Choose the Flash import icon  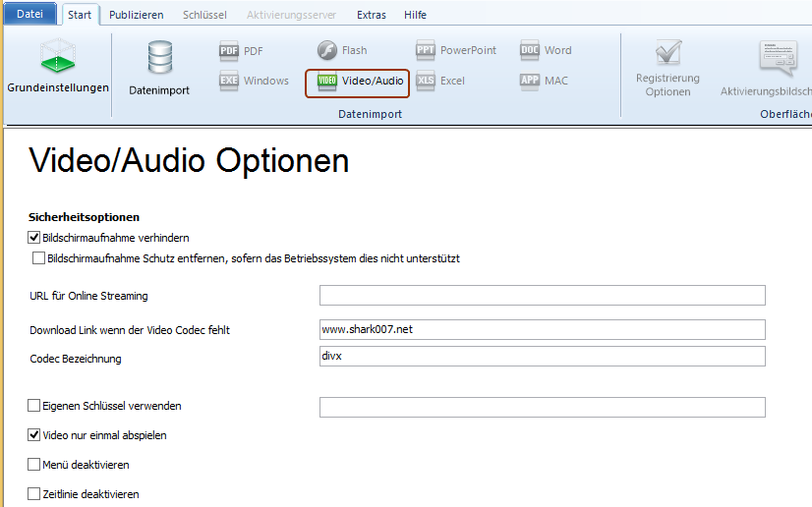pos(327,50)
